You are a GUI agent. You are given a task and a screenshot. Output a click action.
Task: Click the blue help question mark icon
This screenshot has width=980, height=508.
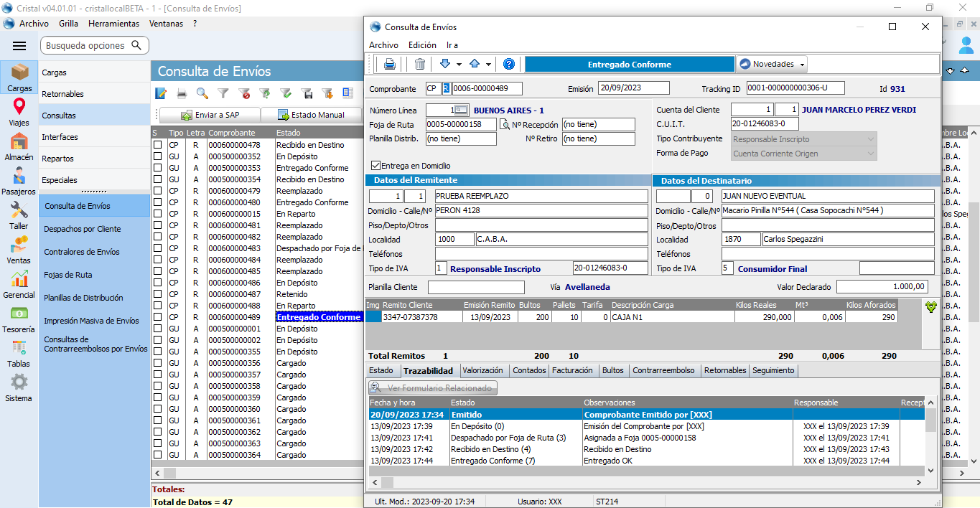pyautogui.click(x=509, y=64)
